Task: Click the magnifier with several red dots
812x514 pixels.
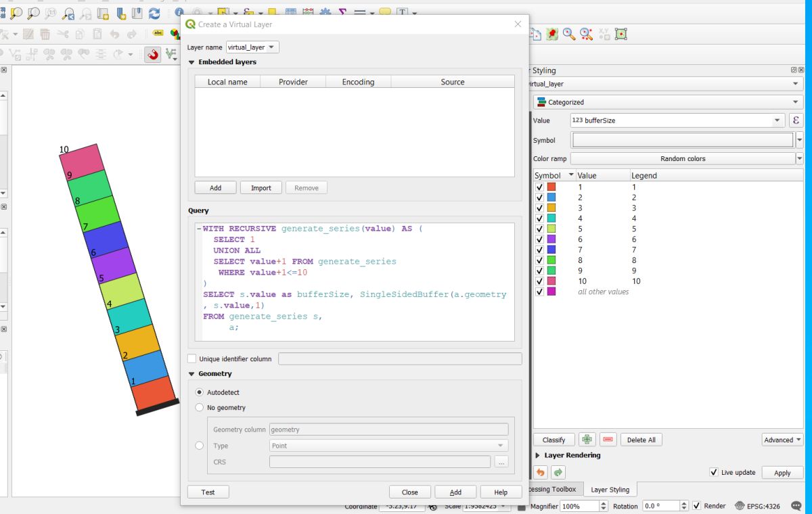Action: click(587, 34)
